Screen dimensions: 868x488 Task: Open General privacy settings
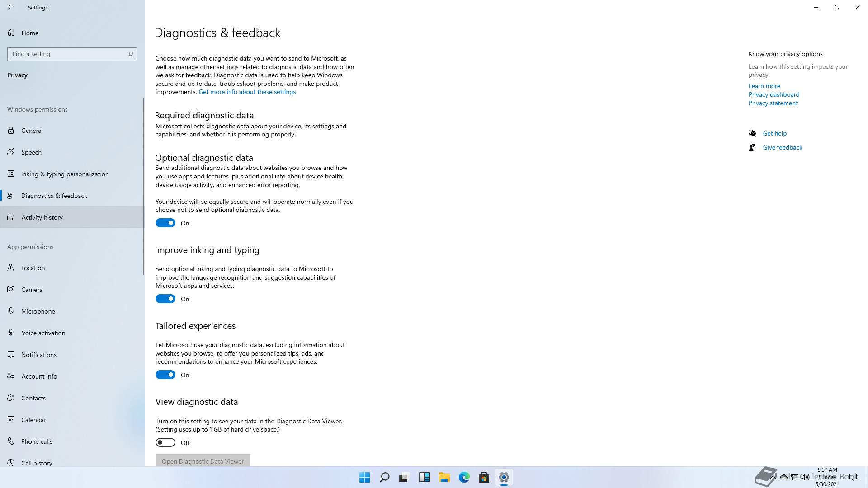(x=72, y=131)
